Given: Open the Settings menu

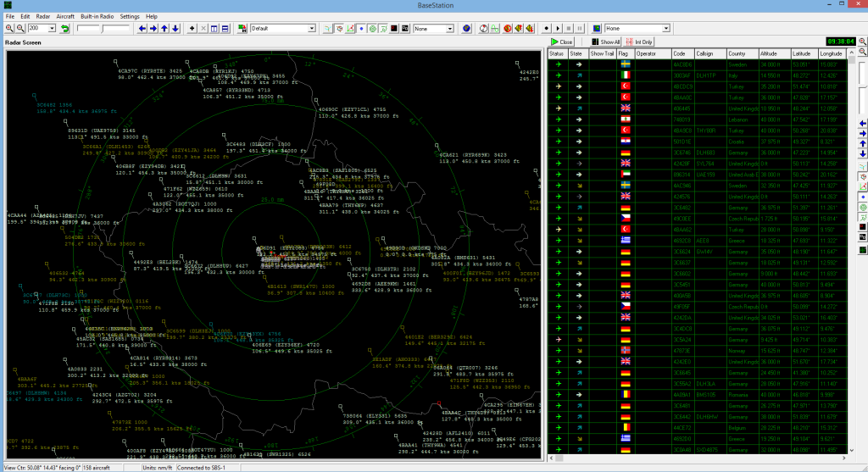Looking at the screenshot, I should [130, 17].
